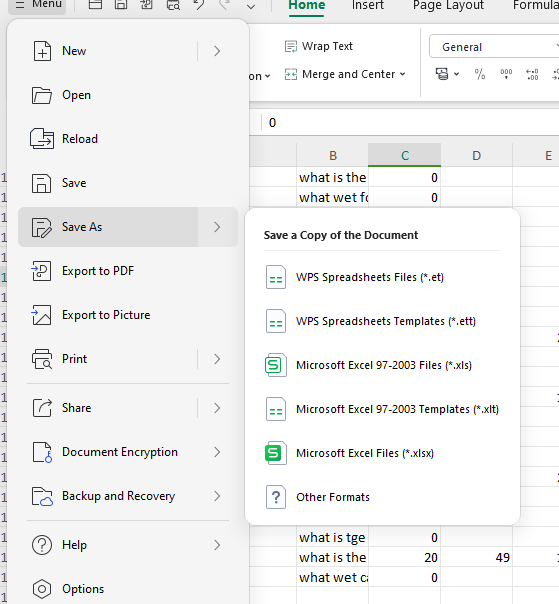Click the Share icon
The width and height of the screenshot is (559, 604).
click(x=42, y=408)
